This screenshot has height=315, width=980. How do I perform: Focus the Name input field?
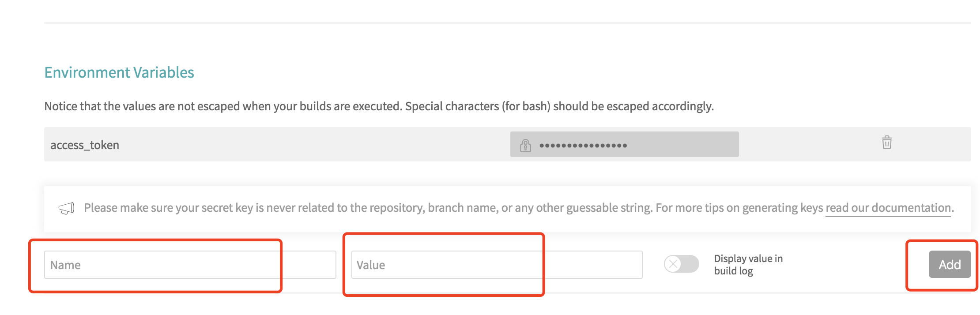point(190,265)
